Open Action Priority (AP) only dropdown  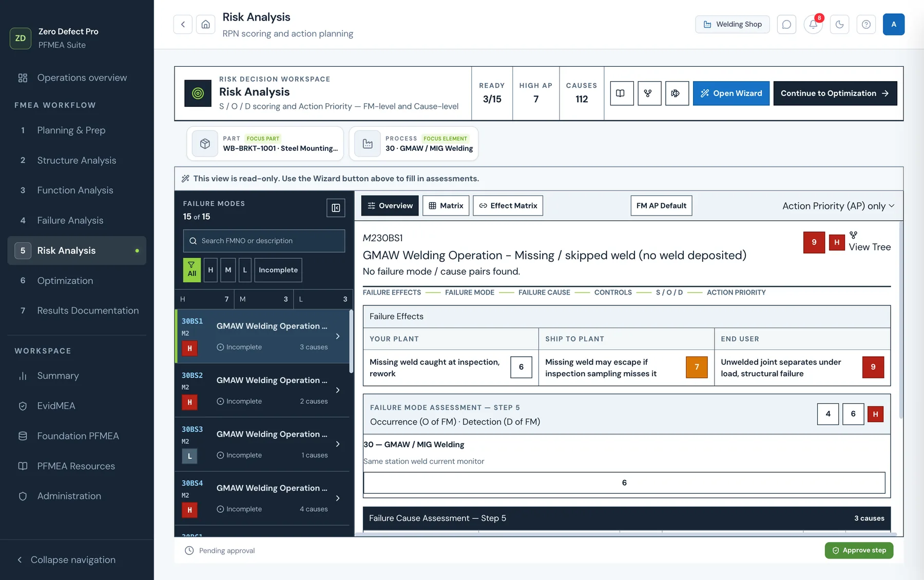[838, 206]
